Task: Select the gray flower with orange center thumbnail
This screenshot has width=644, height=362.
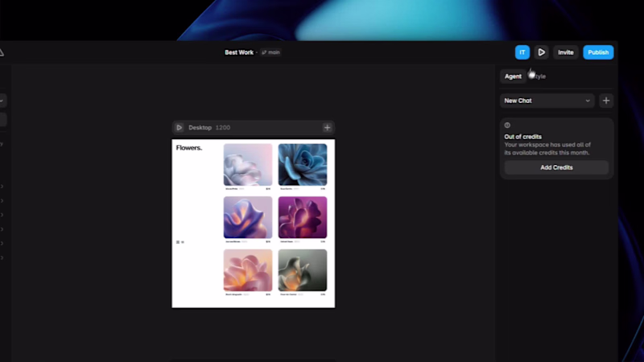Action: pyautogui.click(x=303, y=270)
